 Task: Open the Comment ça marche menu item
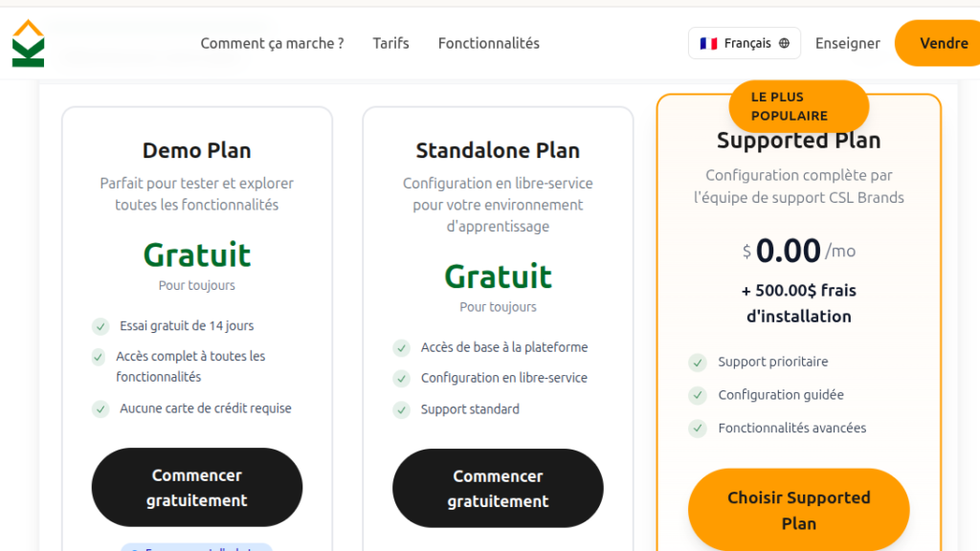click(x=272, y=43)
